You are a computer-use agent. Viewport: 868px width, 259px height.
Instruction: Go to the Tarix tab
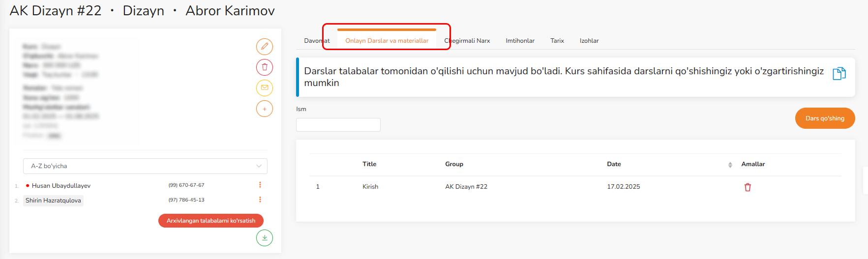pos(557,41)
